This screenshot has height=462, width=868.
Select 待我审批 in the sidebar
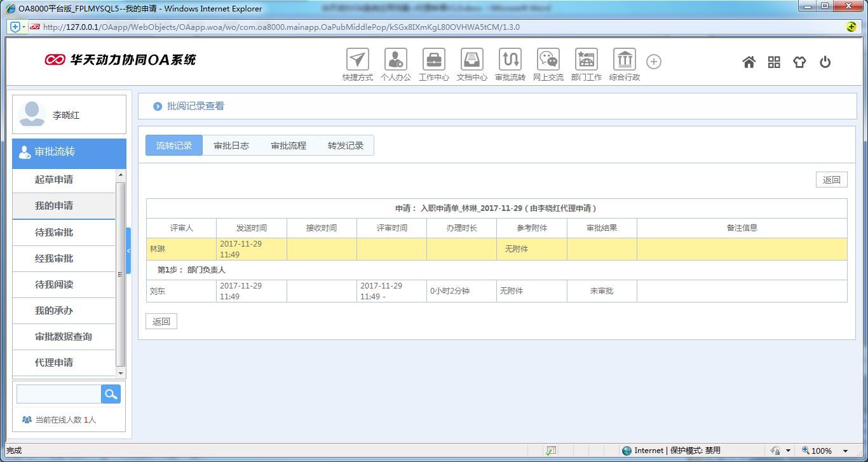tap(54, 233)
